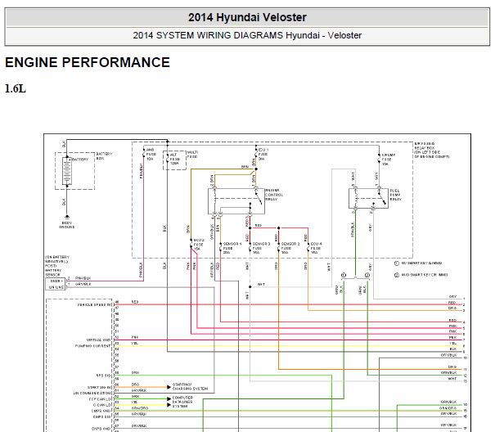Image resolution: width=504 pixels, height=432 pixels.
Task: Click the 'START SIG IN' pin label
Action: pyautogui.click(x=99, y=387)
